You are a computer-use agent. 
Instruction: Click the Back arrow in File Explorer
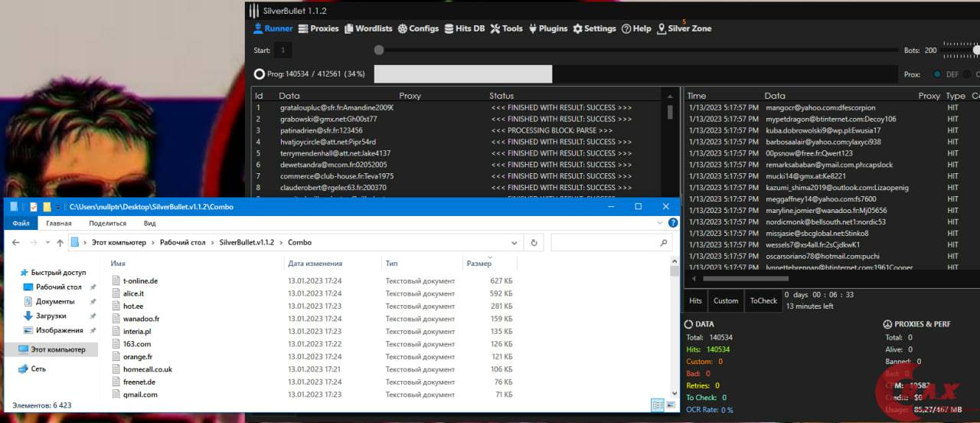tap(15, 243)
